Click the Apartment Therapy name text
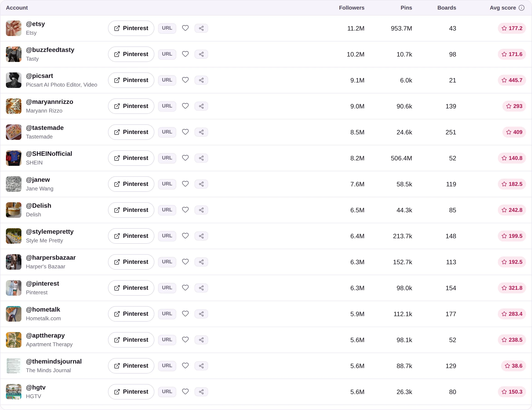The image size is (532, 410). [x=49, y=344]
